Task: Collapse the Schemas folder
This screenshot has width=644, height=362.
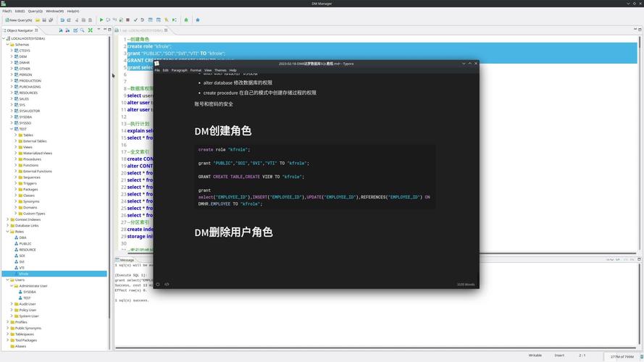Action: click(7, 44)
